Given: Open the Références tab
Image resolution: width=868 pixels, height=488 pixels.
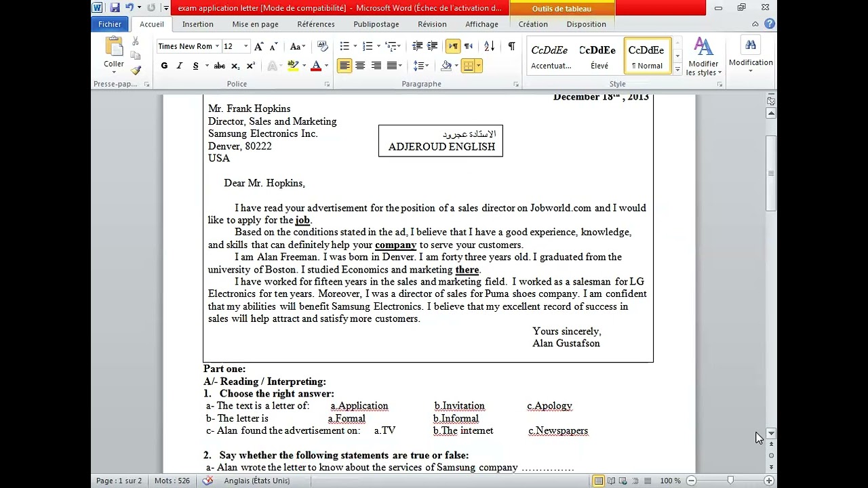Looking at the screenshot, I should point(316,24).
